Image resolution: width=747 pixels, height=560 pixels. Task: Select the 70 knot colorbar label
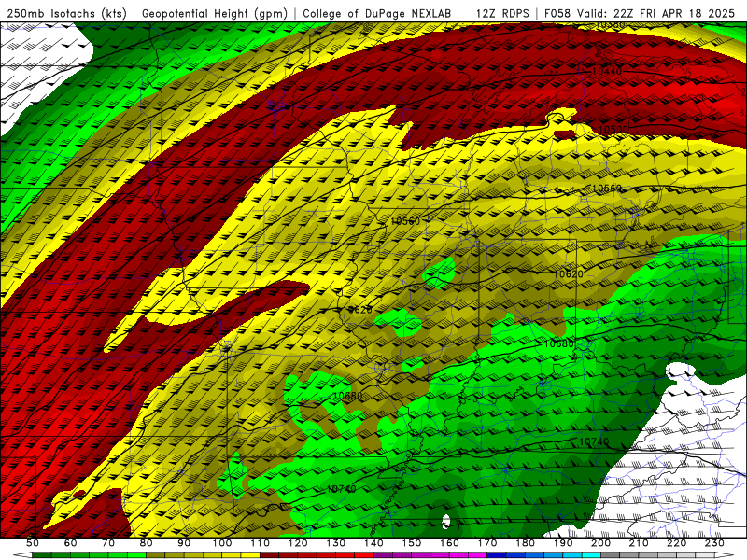[108, 543]
